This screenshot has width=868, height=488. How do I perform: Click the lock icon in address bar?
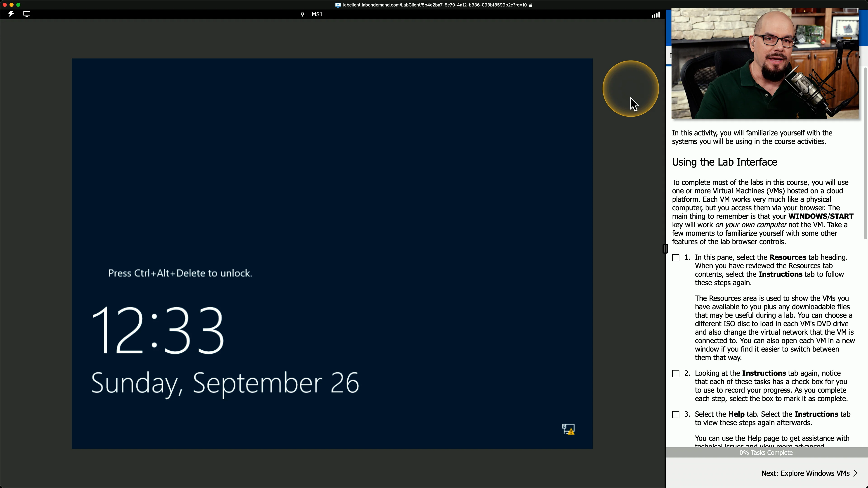tap(531, 5)
